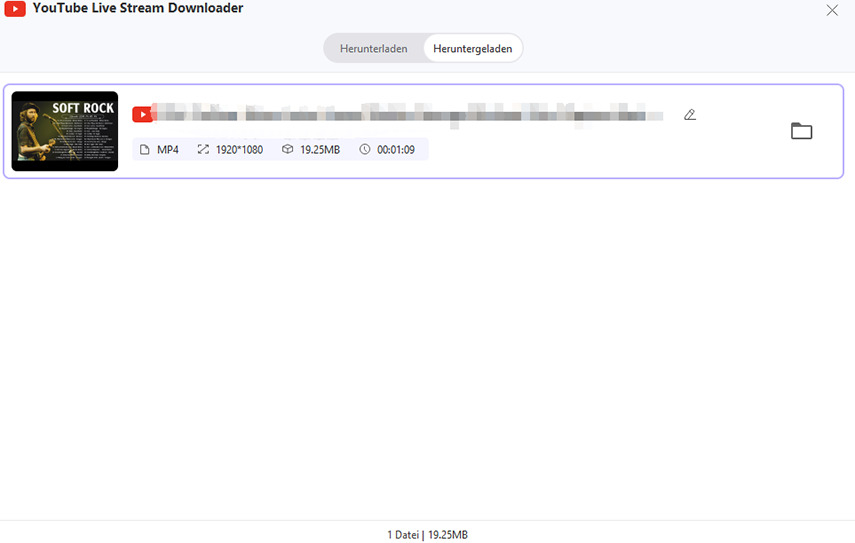Switch to the Herunterladen tab
Screen dimensions: 855x543
coord(374,49)
